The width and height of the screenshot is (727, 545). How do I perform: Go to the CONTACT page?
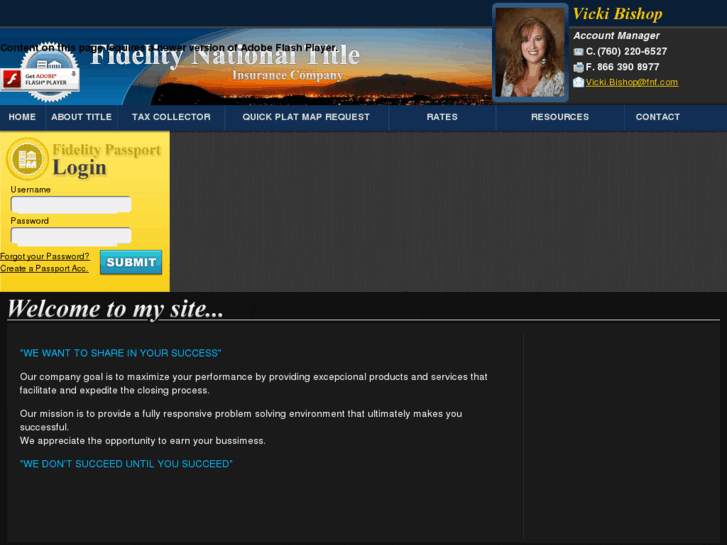click(657, 117)
